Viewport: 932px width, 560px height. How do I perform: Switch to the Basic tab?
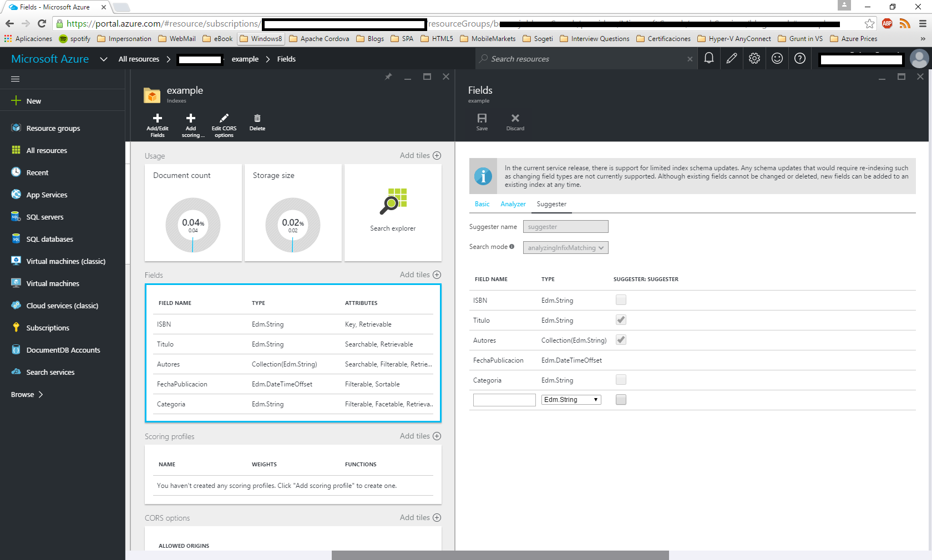coord(482,204)
